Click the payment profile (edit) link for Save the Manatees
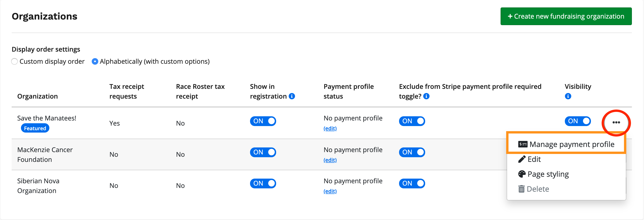Viewport: 644px width, 220px height. point(330,128)
